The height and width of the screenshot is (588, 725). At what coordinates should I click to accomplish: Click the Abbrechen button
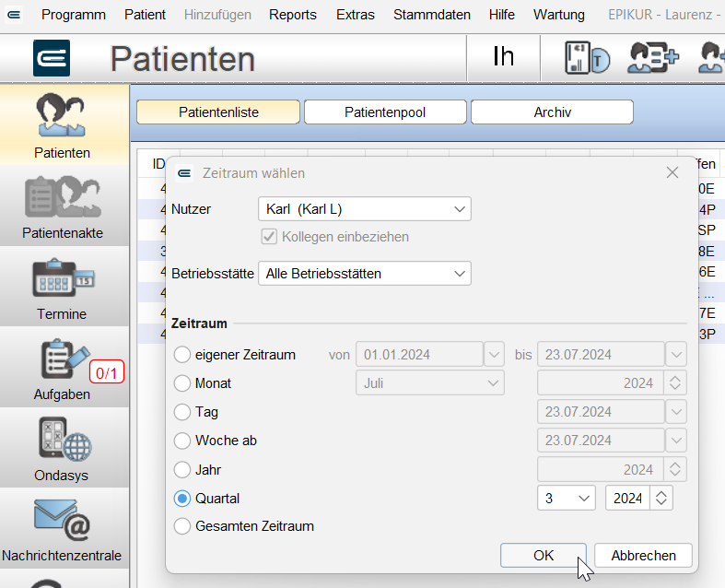click(x=643, y=555)
